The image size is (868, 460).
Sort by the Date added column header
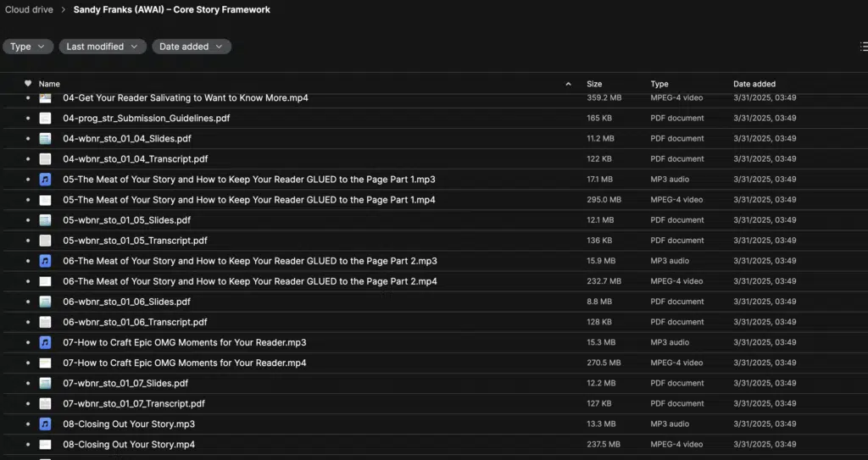click(754, 84)
